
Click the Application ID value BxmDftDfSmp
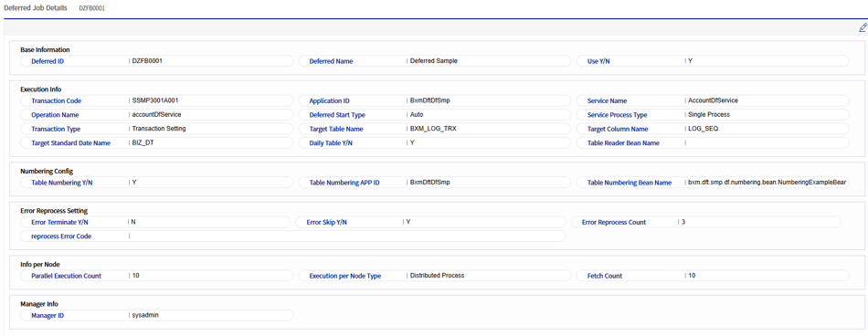click(x=429, y=100)
